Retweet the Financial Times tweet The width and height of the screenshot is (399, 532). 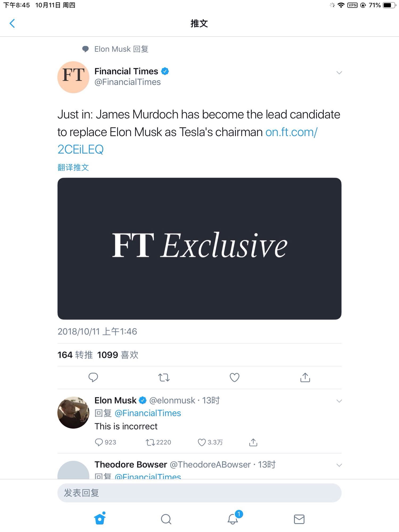tap(164, 377)
